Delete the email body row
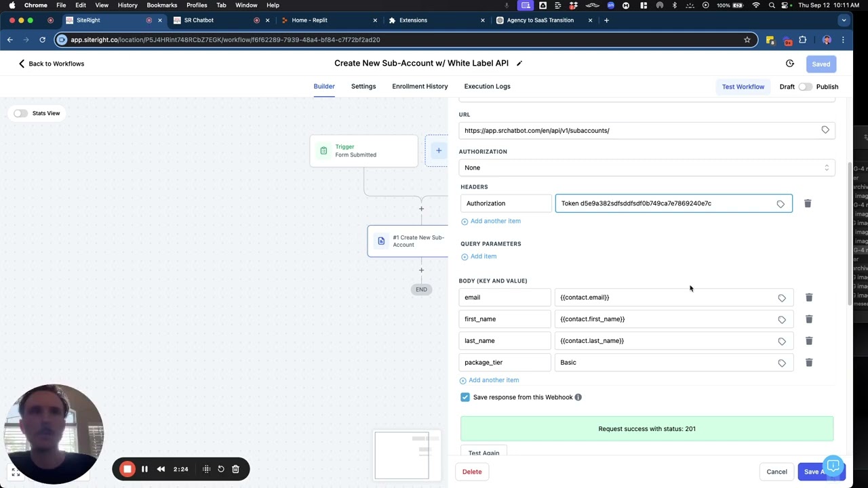Image resolution: width=868 pixels, height=488 pixels. (x=809, y=298)
